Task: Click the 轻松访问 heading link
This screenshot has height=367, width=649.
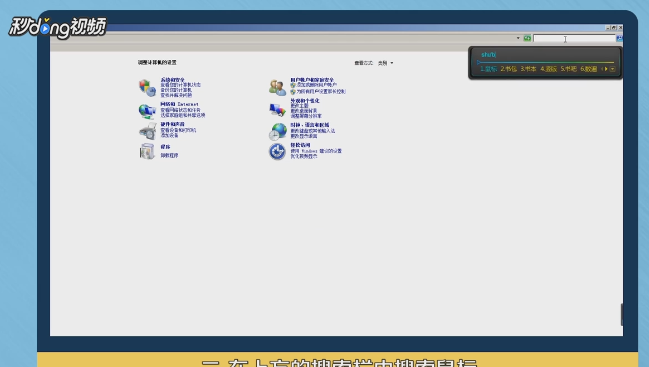Action: [x=300, y=145]
